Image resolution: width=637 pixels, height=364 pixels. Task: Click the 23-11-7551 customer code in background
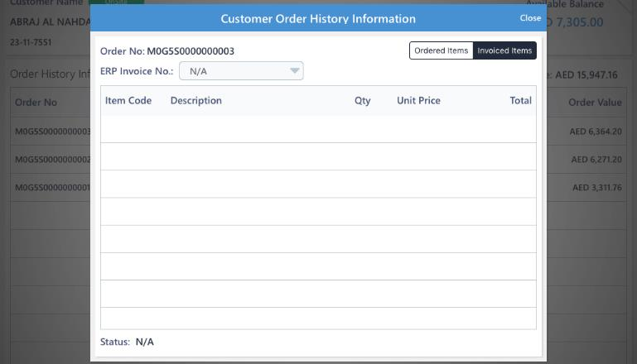[31, 42]
